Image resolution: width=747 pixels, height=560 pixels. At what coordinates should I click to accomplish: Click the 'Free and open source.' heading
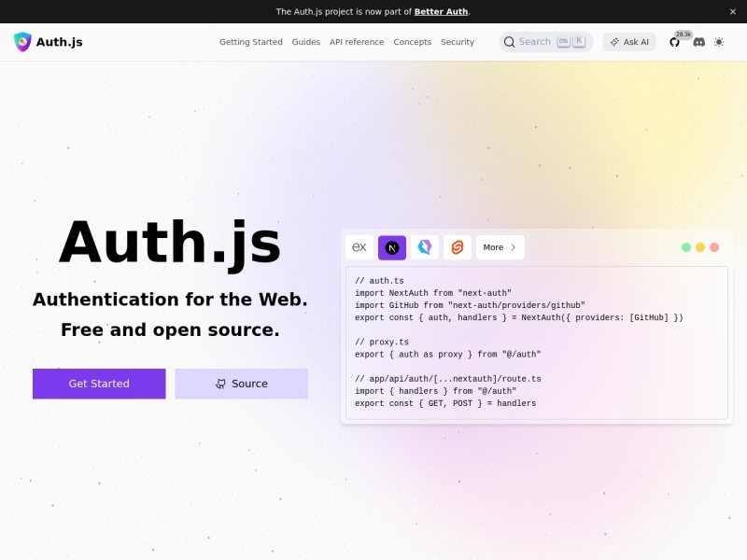pos(170,330)
